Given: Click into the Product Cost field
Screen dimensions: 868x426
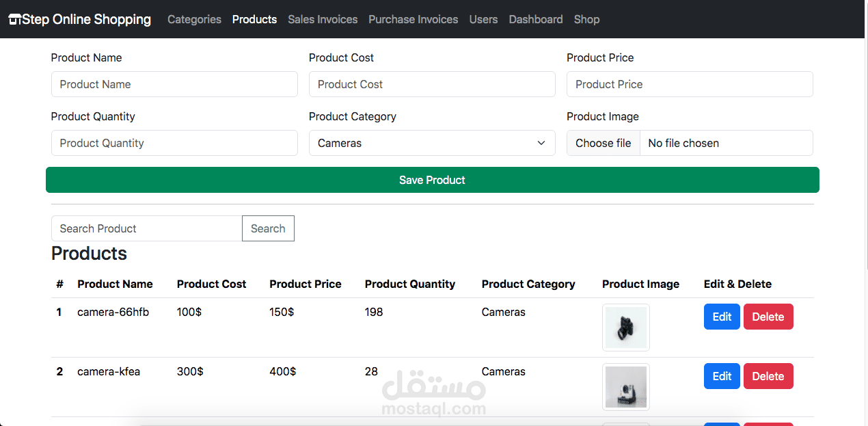Looking at the screenshot, I should coord(432,84).
